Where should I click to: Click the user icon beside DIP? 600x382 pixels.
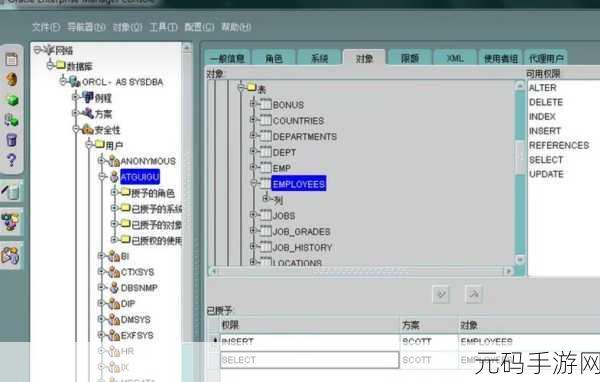pyautogui.click(x=114, y=304)
